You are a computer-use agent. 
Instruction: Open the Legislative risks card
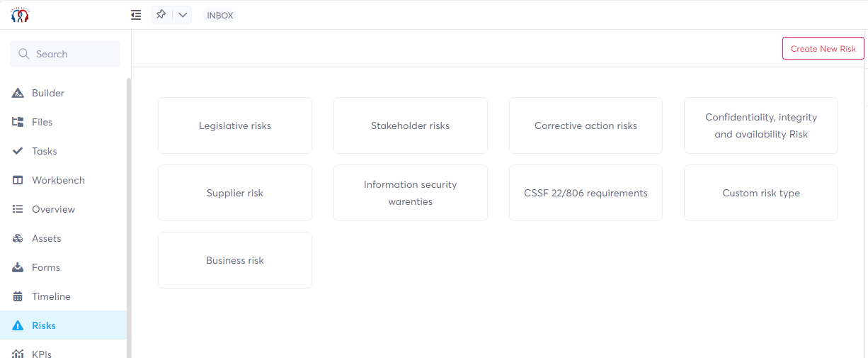point(235,125)
